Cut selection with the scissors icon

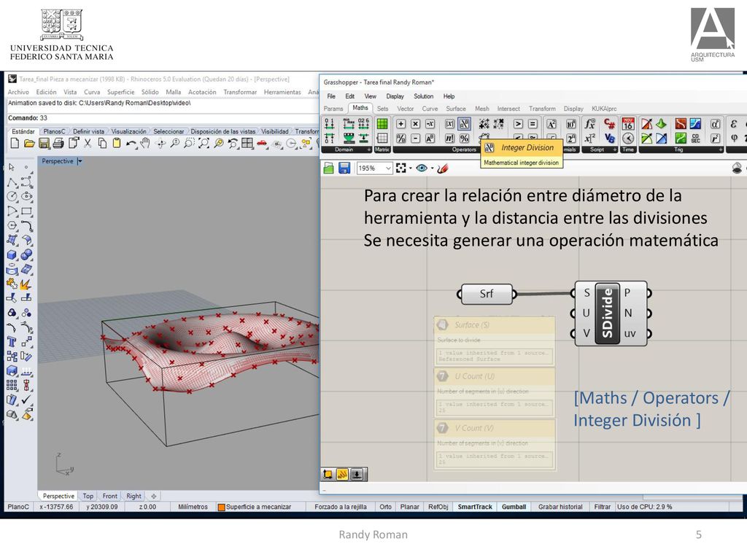click(88, 143)
